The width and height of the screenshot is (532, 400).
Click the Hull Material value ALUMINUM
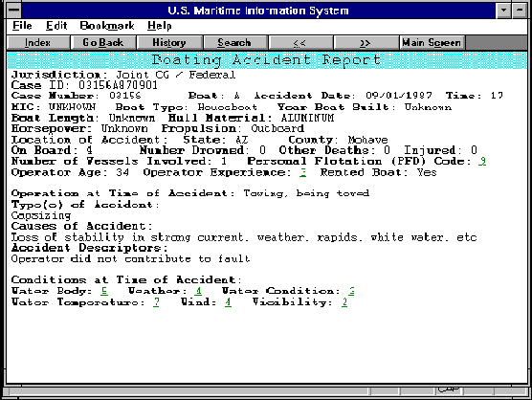(307, 118)
